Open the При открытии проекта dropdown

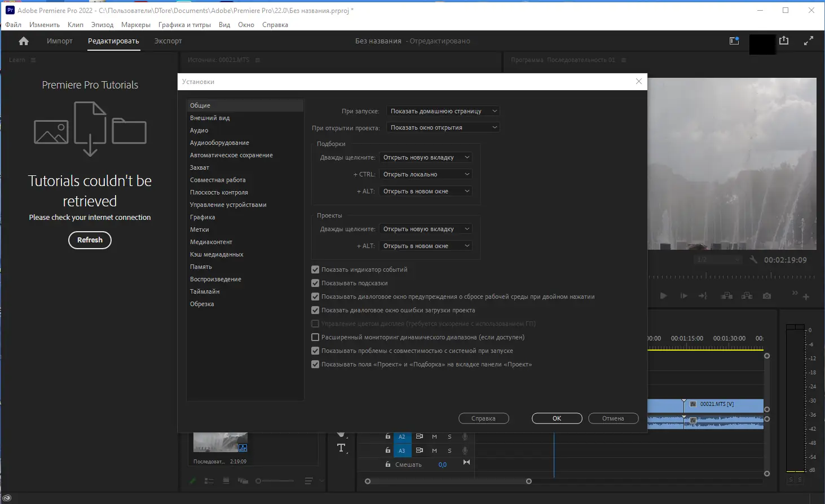pos(443,127)
